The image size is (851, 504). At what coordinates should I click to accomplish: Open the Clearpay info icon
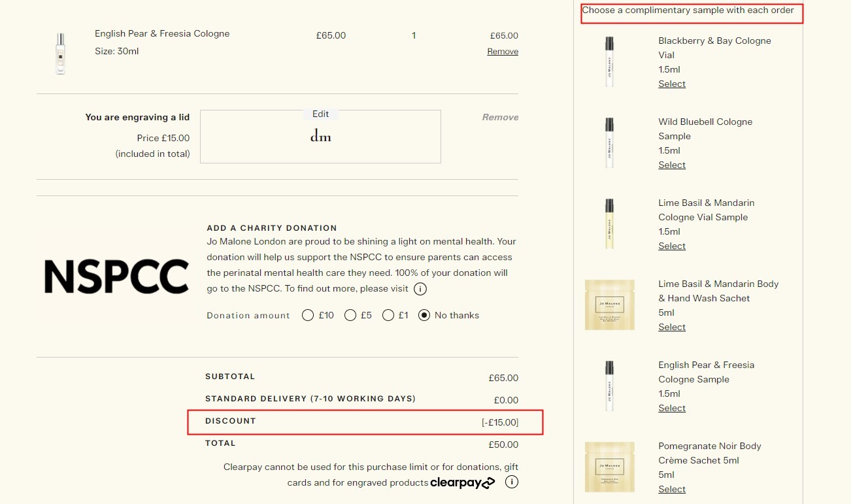pos(512,482)
